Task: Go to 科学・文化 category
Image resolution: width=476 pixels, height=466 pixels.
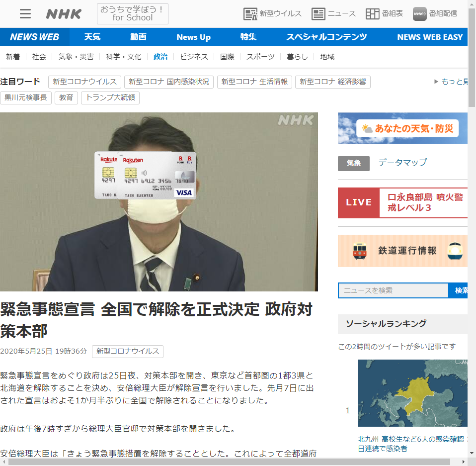Action: point(124,57)
